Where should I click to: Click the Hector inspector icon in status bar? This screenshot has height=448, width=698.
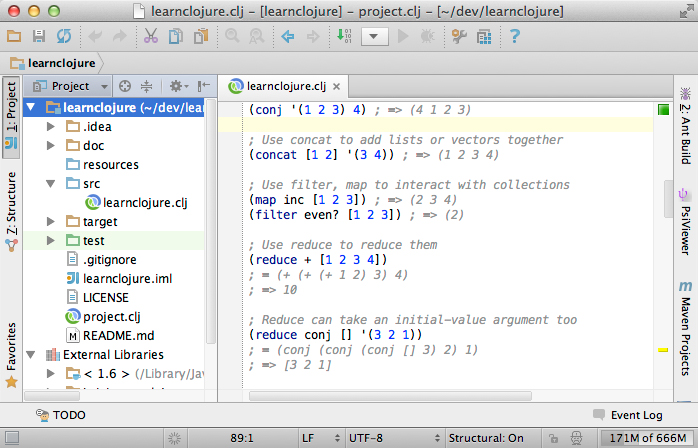576,438
